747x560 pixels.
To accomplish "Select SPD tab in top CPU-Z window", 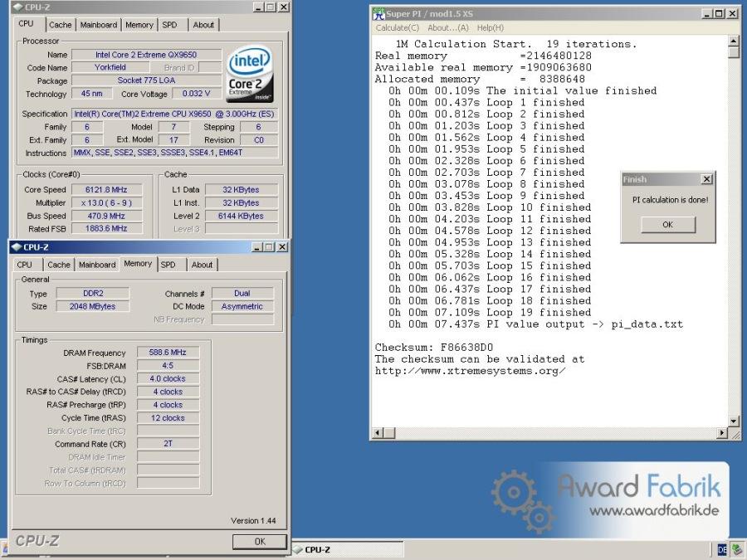I will [x=169, y=25].
